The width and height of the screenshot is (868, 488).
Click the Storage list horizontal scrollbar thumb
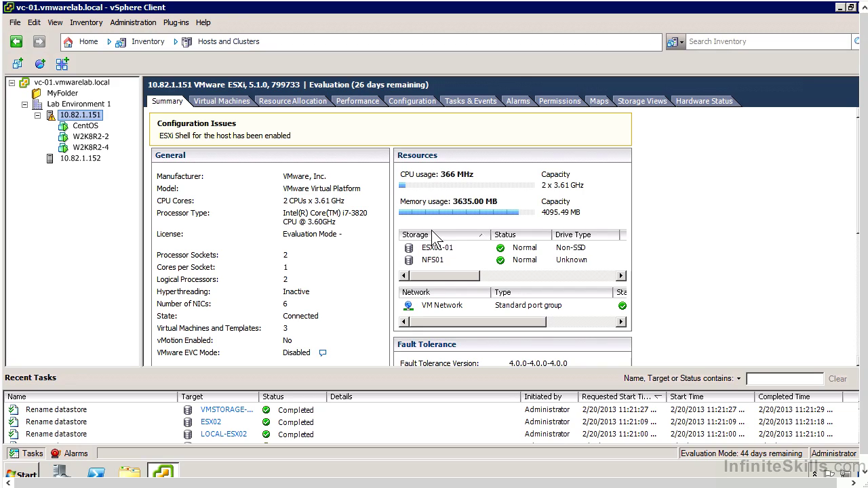444,276
